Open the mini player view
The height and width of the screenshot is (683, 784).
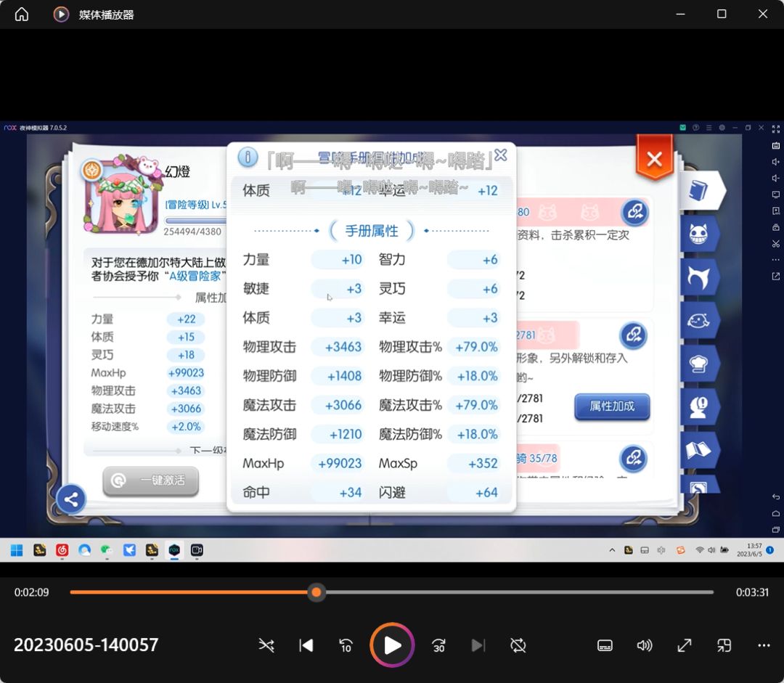tap(724, 645)
